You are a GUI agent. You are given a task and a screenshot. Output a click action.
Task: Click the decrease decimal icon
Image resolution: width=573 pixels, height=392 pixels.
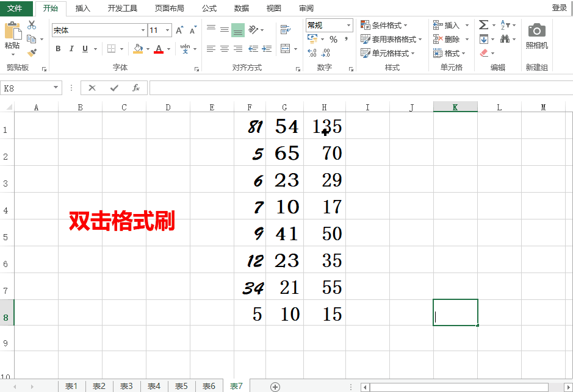[x=325, y=53]
